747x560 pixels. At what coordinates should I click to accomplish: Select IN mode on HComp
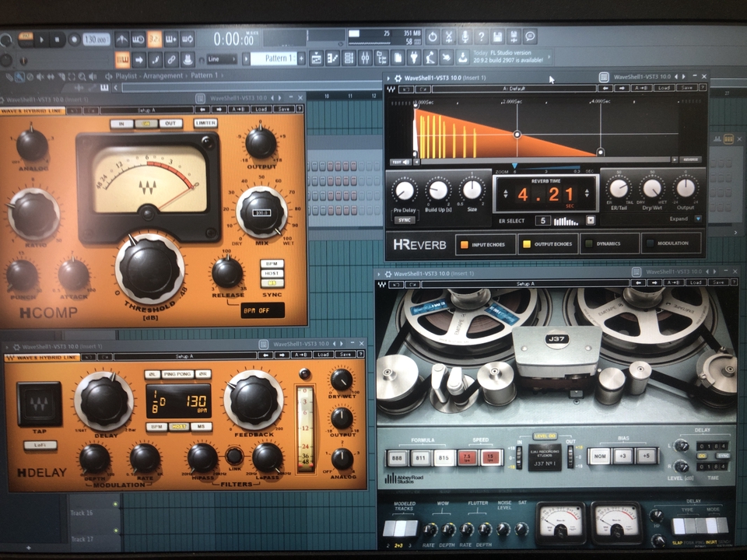pyautogui.click(x=121, y=124)
